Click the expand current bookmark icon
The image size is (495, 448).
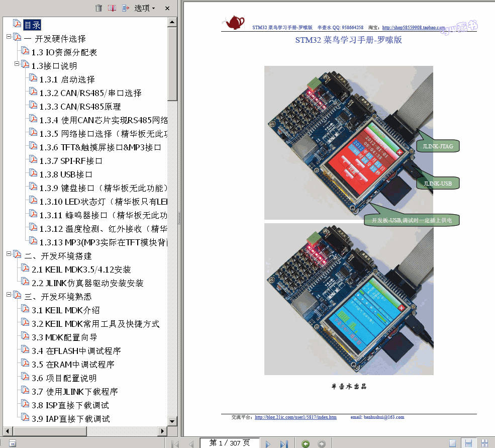[x=126, y=8]
